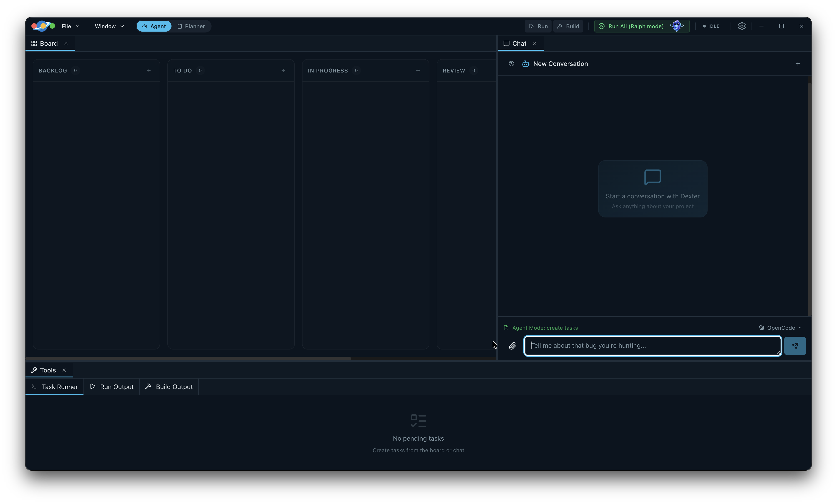Switch to the Build Output tab
837x504 pixels.
click(x=169, y=387)
